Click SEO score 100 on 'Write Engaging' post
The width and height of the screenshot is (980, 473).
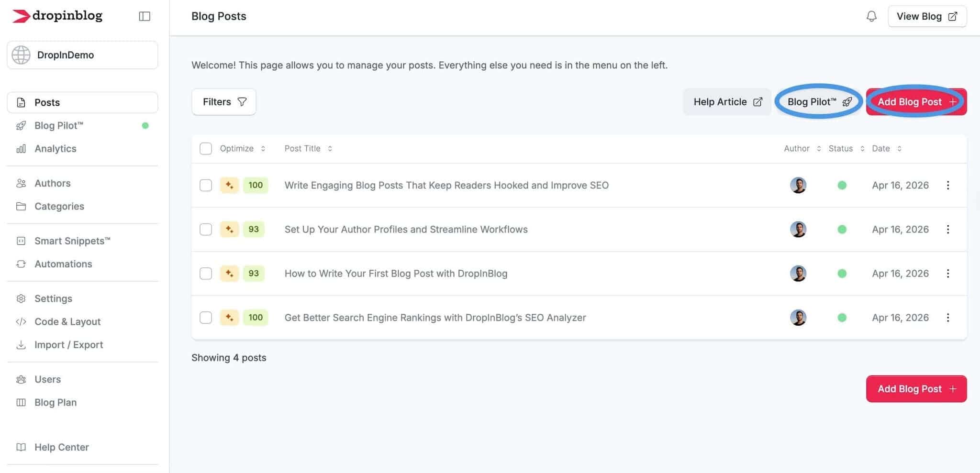[x=256, y=185]
